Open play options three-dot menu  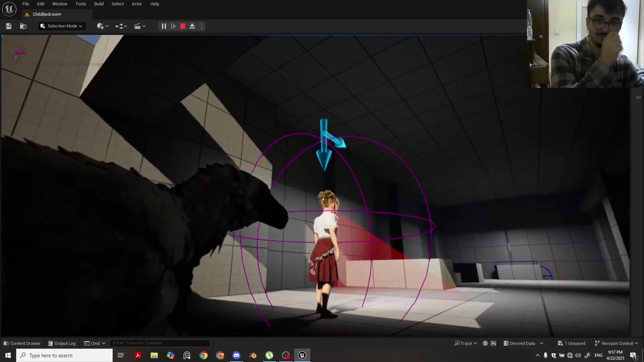[202, 26]
